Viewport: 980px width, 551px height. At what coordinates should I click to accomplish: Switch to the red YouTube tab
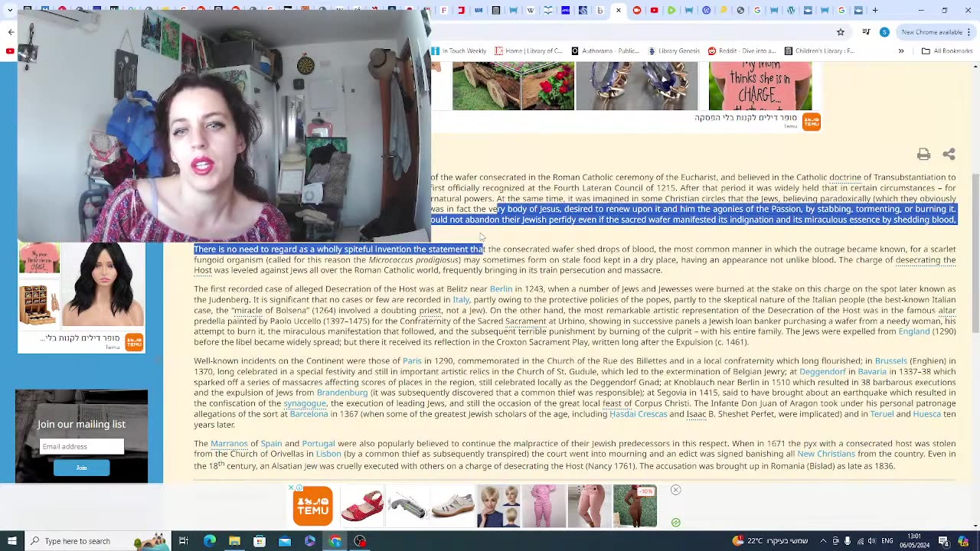(x=654, y=11)
